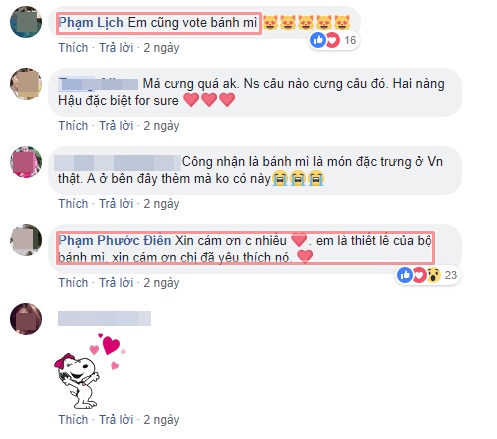497x439 pixels.
Task: Reply to the 'Má cưng quá ak' comment
Action: coord(116,126)
